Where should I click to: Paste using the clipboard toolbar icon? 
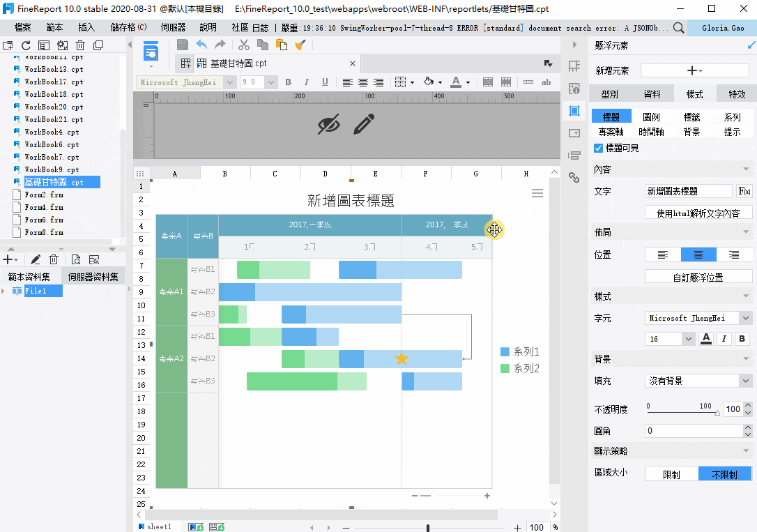coord(282,45)
